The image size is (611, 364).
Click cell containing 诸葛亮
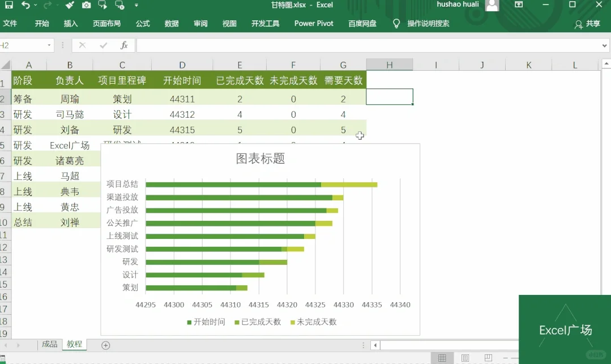click(x=70, y=161)
